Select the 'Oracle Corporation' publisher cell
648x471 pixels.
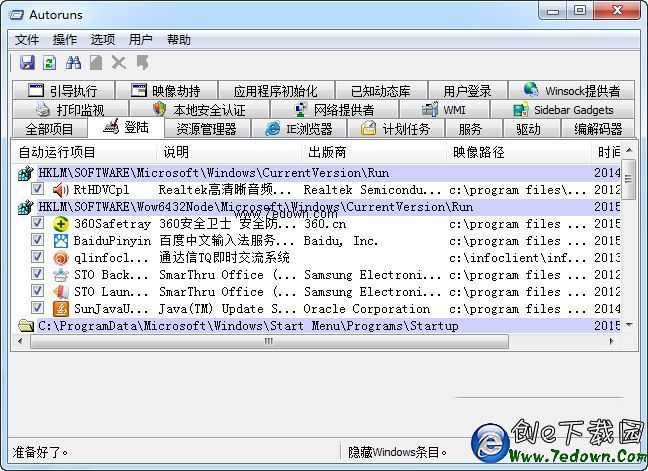click(x=367, y=309)
